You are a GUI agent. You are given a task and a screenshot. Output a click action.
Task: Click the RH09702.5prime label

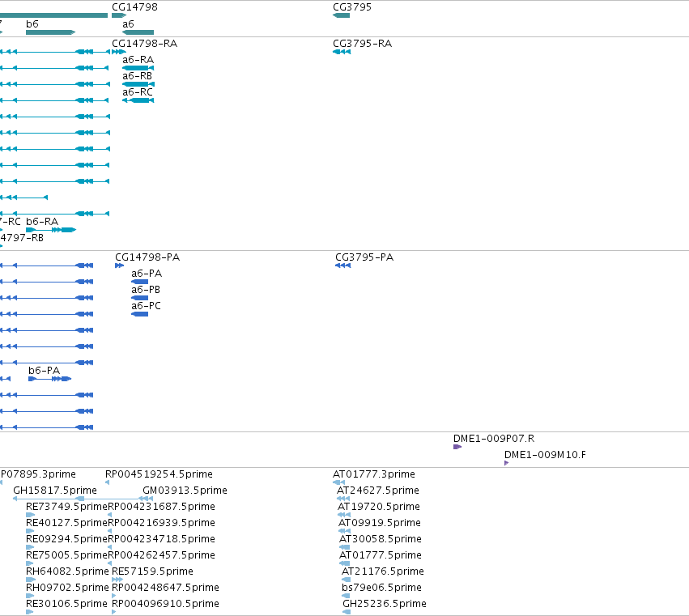(67, 588)
